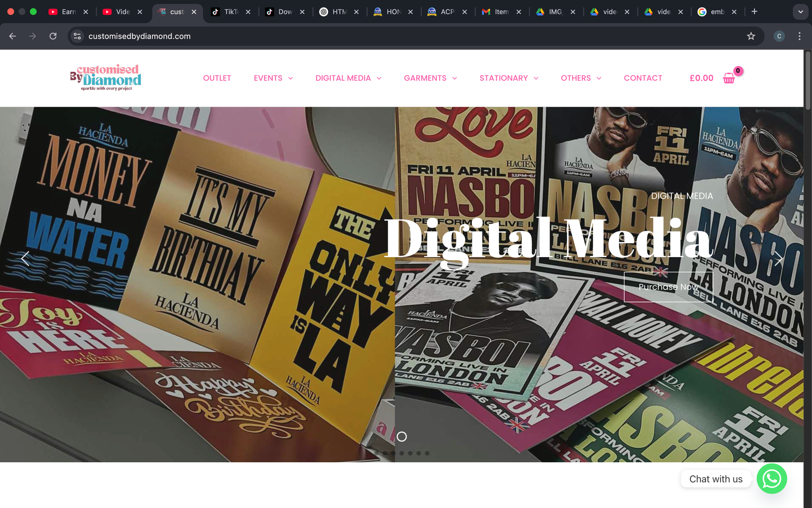Reload the current page
Screen dimensions: 812x508
coord(53,36)
